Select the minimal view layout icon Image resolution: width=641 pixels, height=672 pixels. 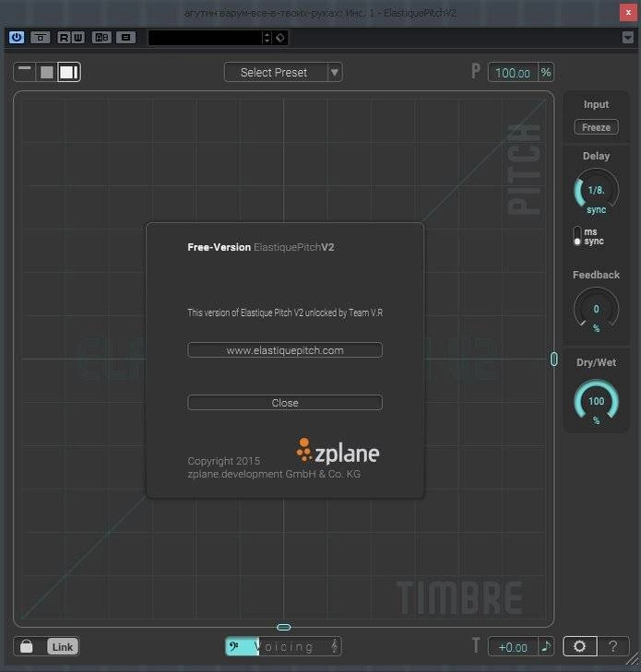25,72
